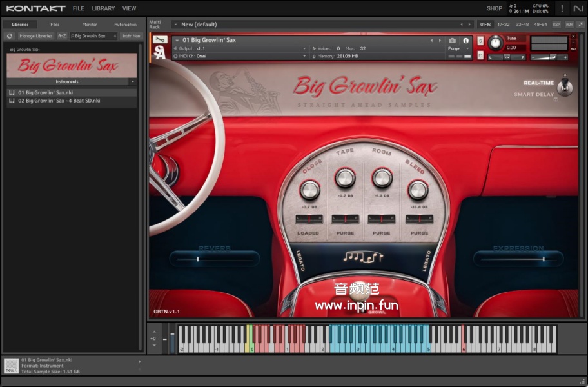This screenshot has width=588, height=387.
Task: Go to the previous multi preset
Action: tap(462, 25)
